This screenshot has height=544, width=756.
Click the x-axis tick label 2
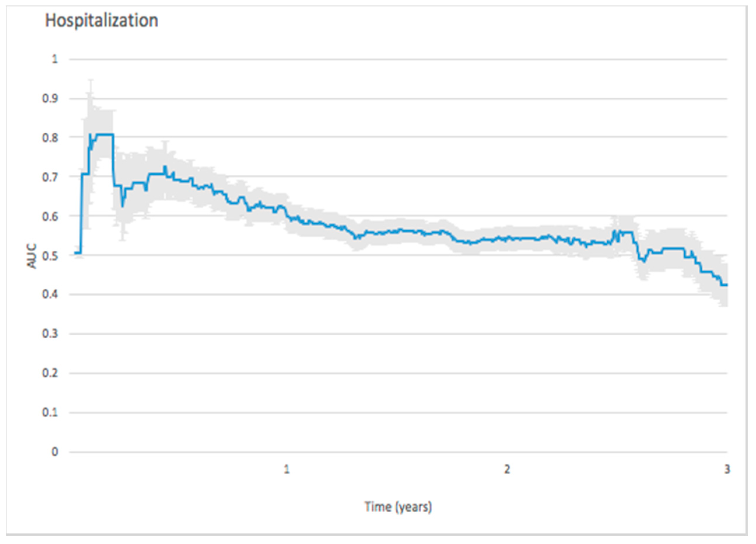(507, 469)
